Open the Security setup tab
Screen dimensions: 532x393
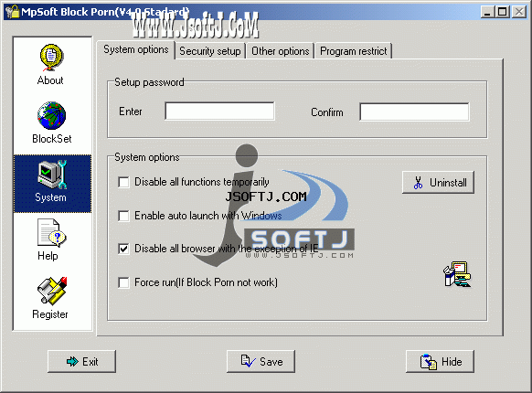210,51
